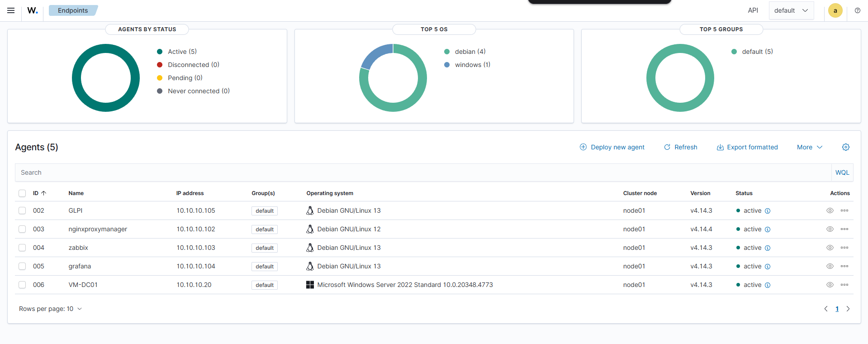Open table settings gear icon
This screenshot has width=868, height=344.
tap(846, 147)
